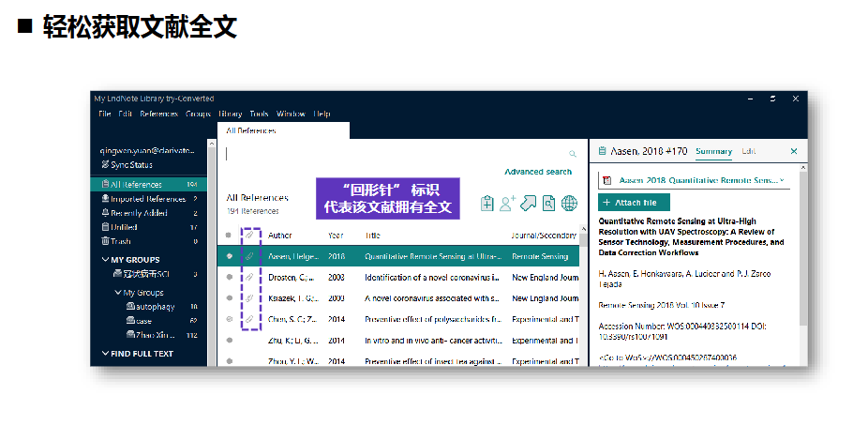Close the reference summary panel with the X
The image size is (868, 426).
(794, 151)
